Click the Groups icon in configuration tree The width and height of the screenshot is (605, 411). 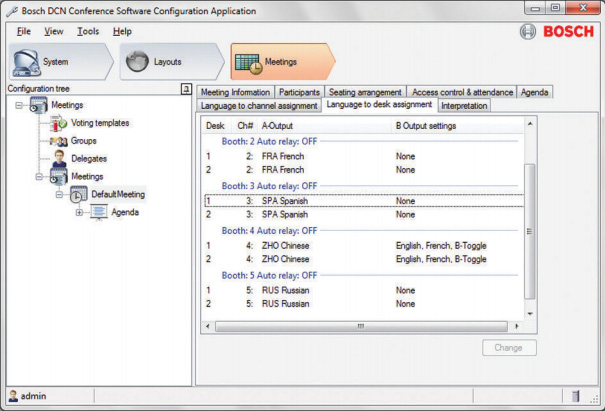tap(58, 141)
